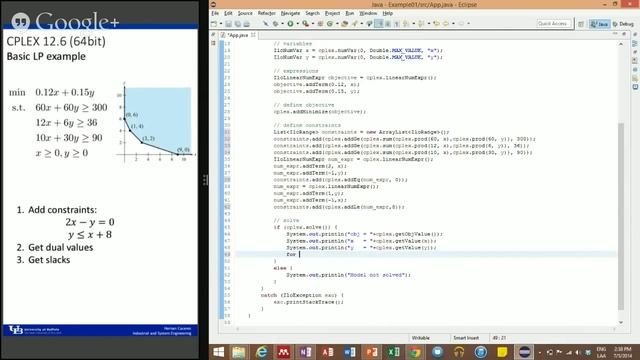Click the Next Annotation toolbar icon
Viewport: 640px width, 360px height.
coord(405,24)
